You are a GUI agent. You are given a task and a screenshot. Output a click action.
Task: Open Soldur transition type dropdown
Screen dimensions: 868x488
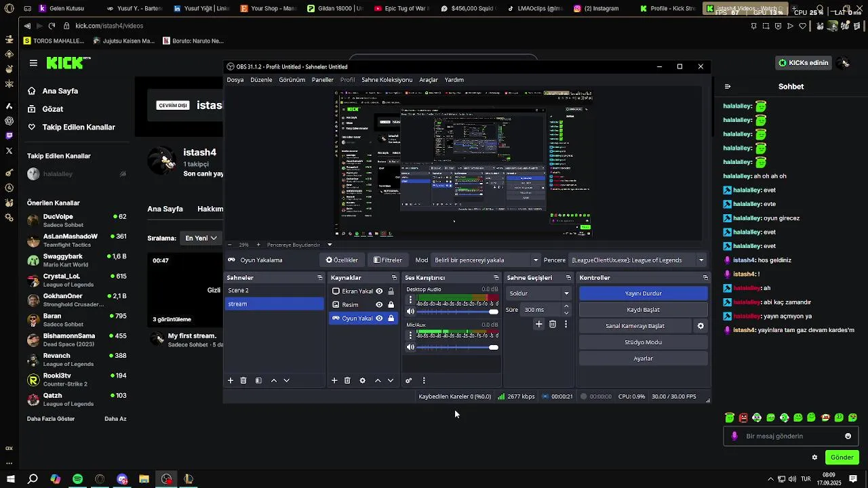[538, 293]
